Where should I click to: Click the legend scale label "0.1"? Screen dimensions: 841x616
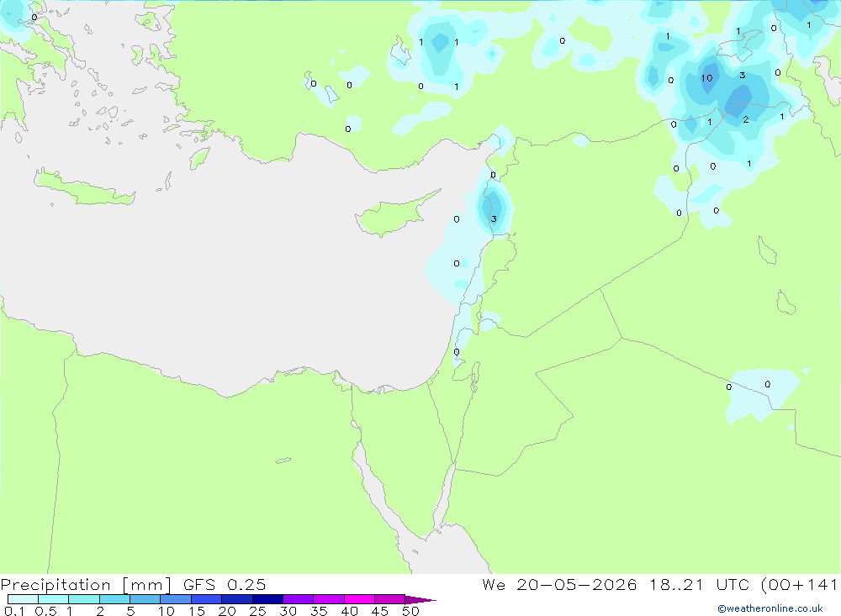pos(14,611)
